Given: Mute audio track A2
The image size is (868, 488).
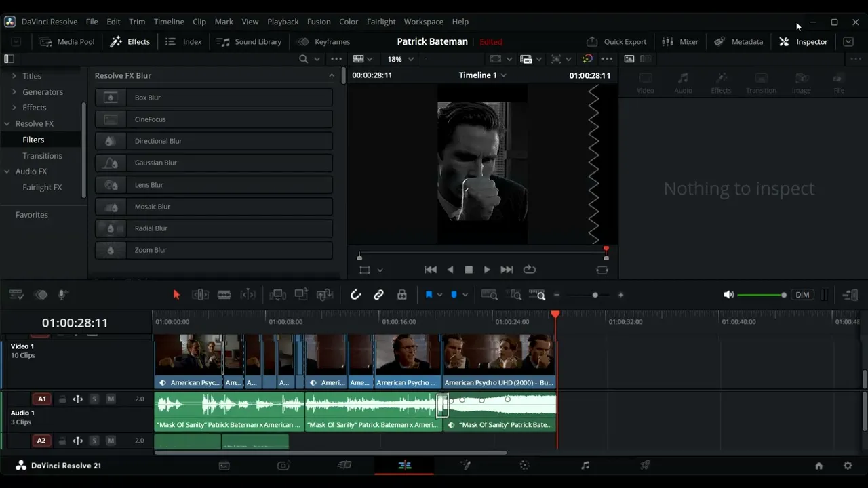Looking at the screenshot, I should pyautogui.click(x=111, y=441).
